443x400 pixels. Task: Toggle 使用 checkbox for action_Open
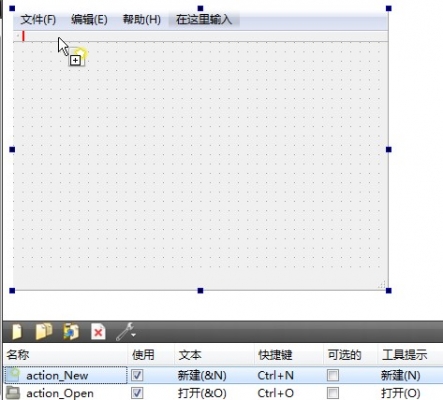pos(137,393)
